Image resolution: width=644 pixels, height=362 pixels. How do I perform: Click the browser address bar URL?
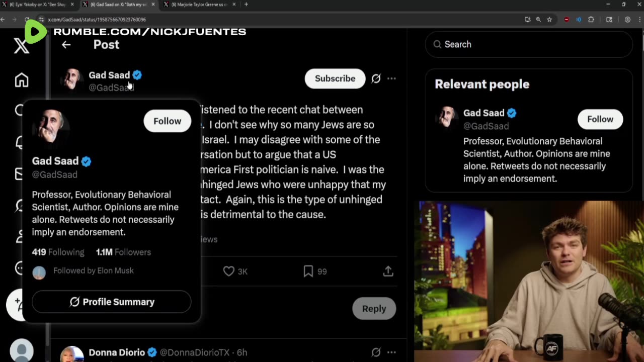97,20
